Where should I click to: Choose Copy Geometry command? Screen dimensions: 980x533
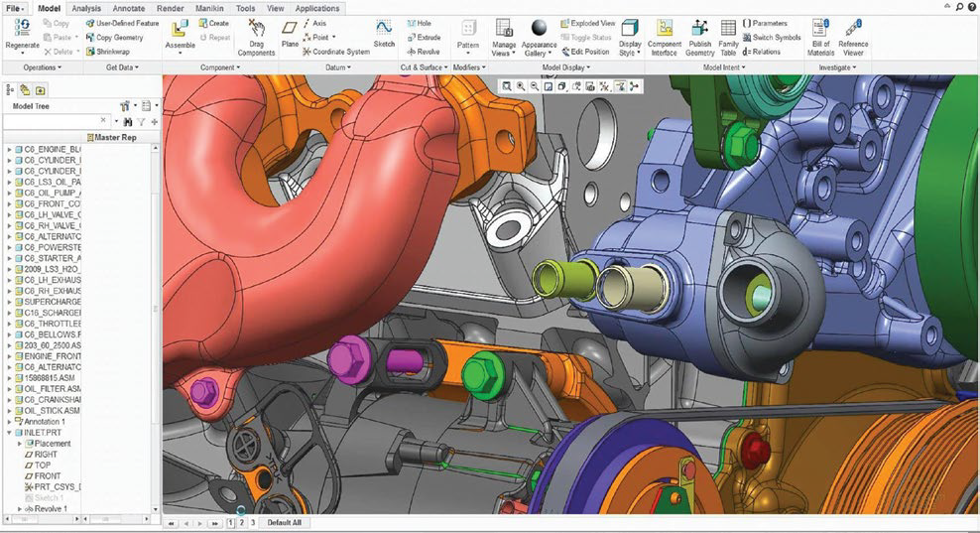[115, 38]
